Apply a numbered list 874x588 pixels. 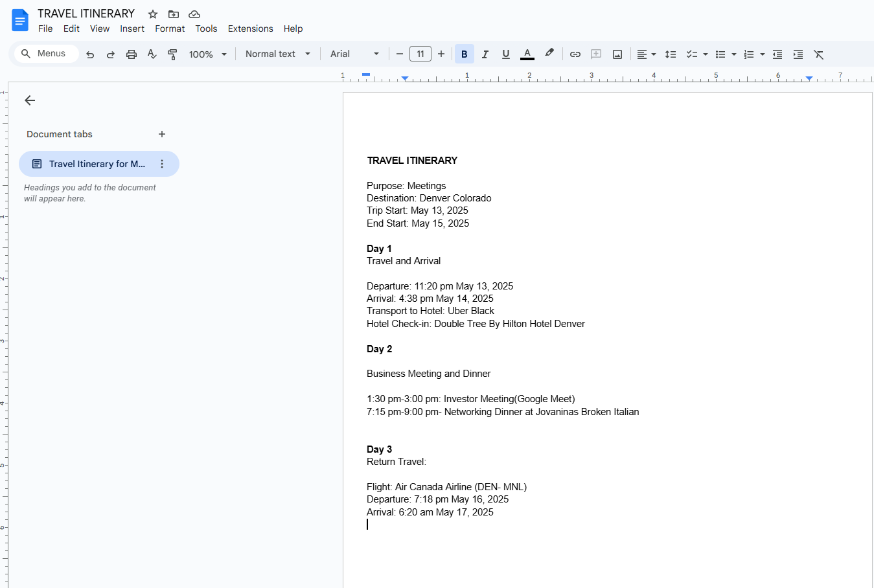tap(749, 54)
